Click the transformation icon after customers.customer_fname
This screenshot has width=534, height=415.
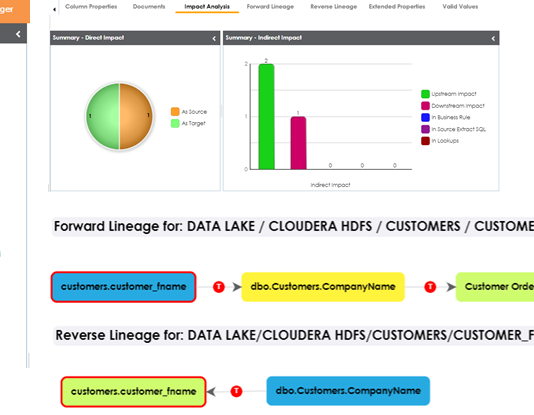click(219, 287)
